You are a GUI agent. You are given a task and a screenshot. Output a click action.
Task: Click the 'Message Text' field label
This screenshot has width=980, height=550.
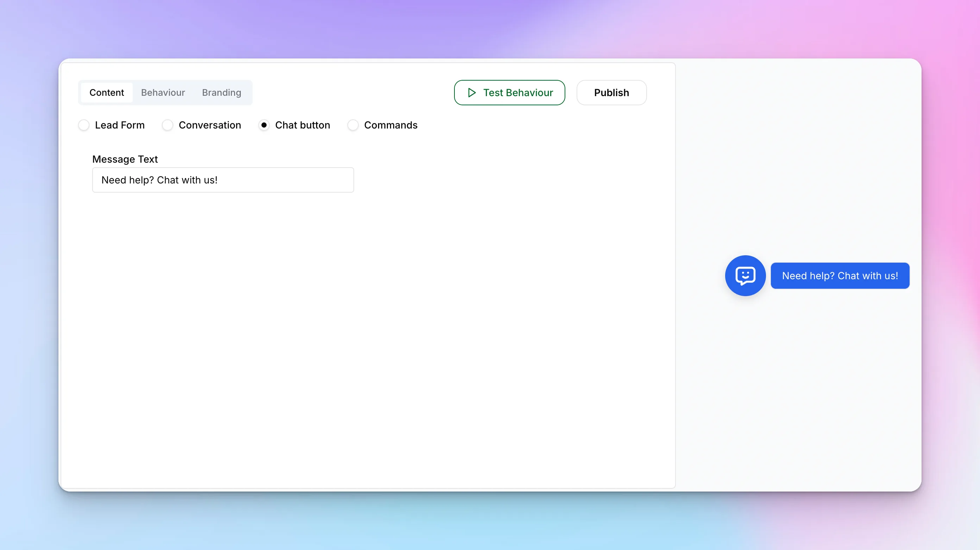click(125, 159)
